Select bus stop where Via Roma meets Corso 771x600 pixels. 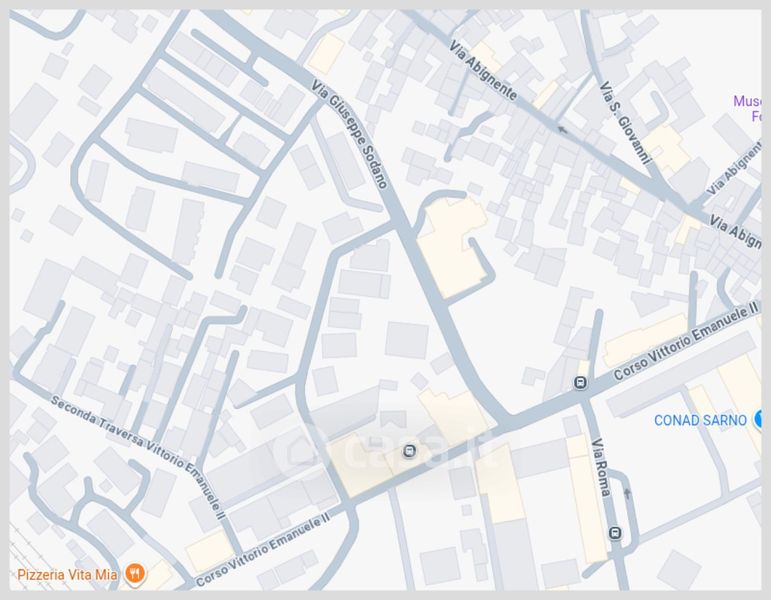(581, 383)
